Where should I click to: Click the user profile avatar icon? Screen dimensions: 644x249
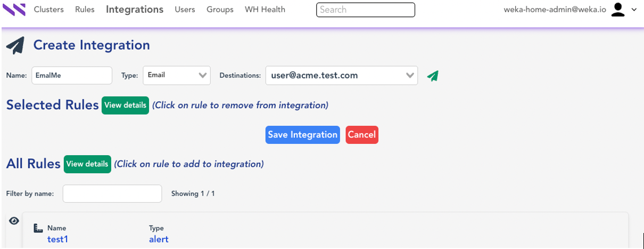pos(617,10)
